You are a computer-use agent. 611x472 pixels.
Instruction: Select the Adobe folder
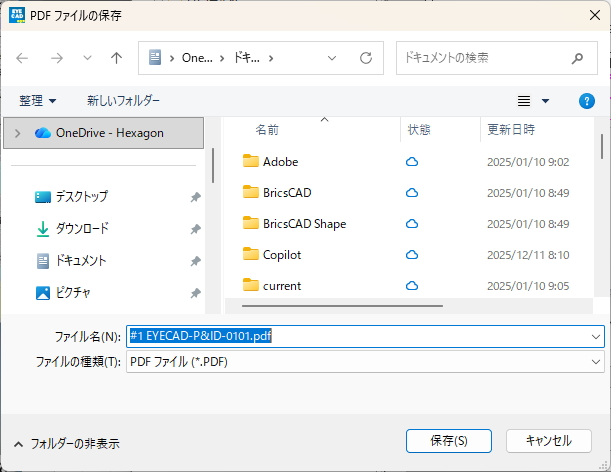tap(280, 161)
